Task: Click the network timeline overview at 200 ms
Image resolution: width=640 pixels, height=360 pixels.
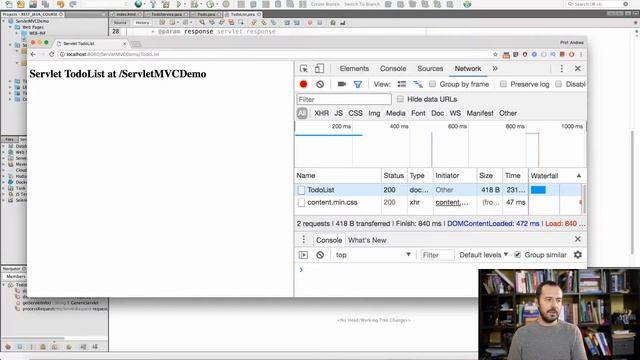Action: (x=341, y=127)
